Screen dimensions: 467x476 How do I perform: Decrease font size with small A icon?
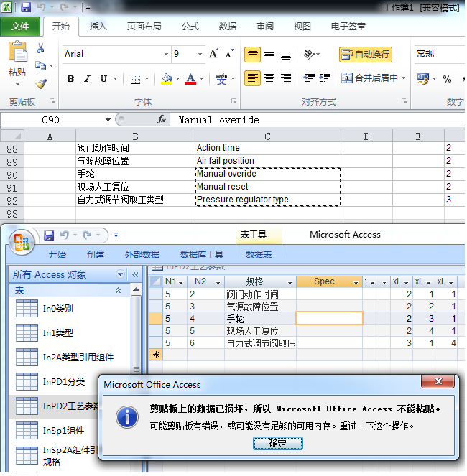(x=229, y=54)
